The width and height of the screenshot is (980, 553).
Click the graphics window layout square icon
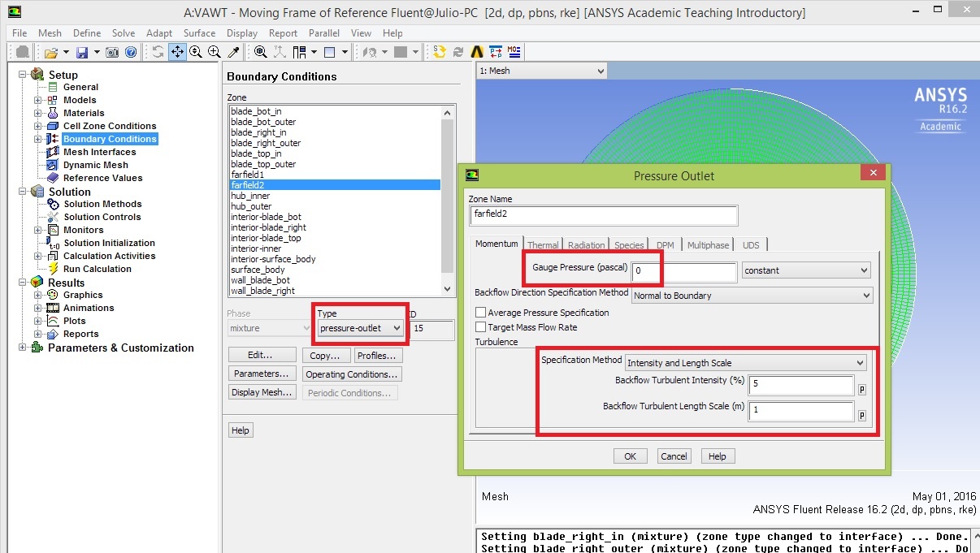coord(330,52)
